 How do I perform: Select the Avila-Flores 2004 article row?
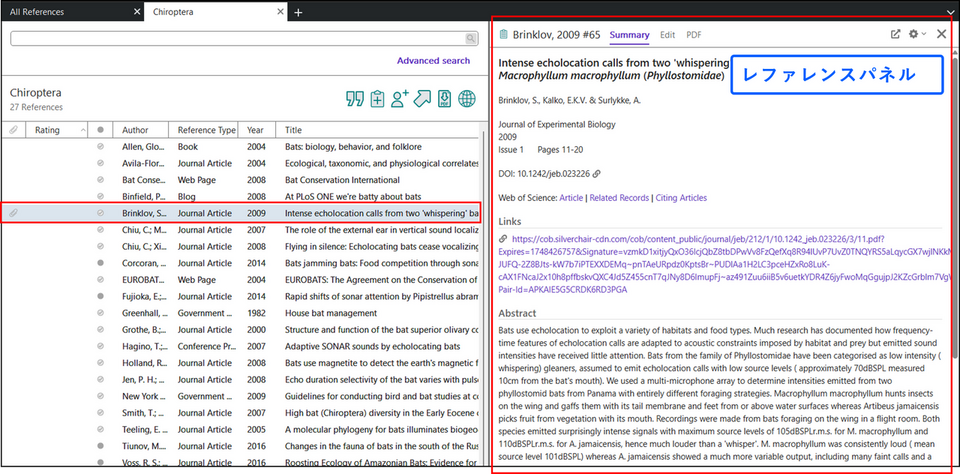coord(241,164)
